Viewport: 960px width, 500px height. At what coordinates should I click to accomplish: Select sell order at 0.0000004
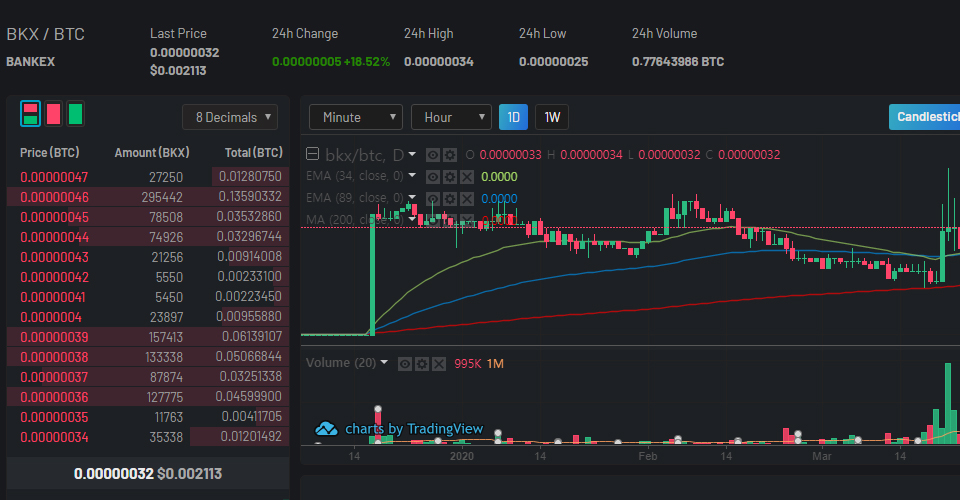(148, 317)
